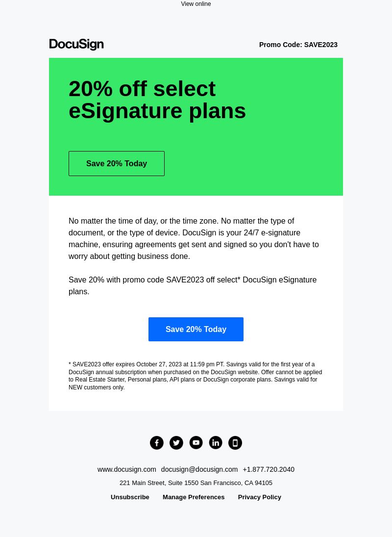This screenshot has width=392, height=537.
Task: Click the 221 Main Street address line
Action: click(196, 483)
